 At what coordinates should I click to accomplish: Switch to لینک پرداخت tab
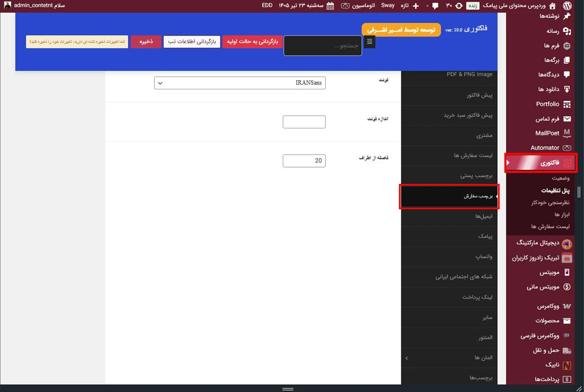click(449, 297)
